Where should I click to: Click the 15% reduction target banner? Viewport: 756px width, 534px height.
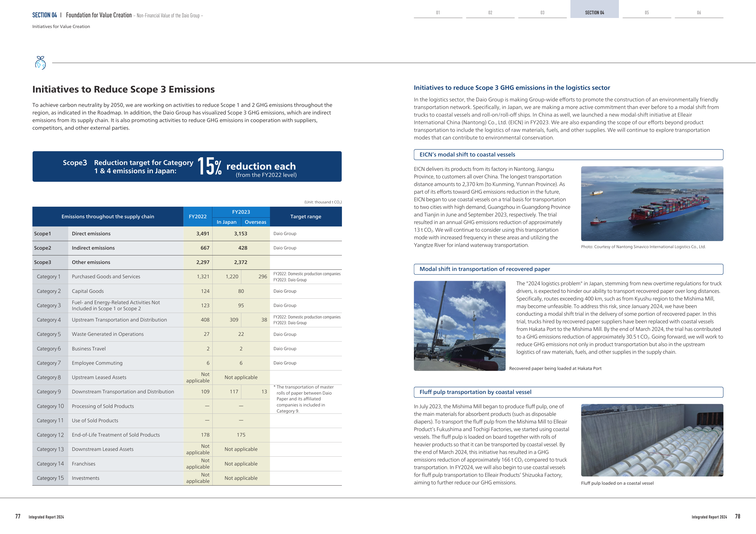click(x=187, y=167)
